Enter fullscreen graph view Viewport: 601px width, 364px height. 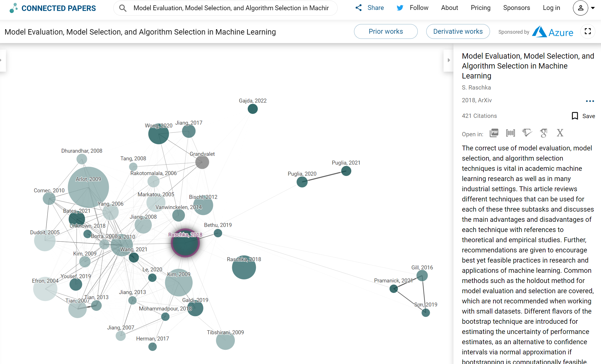pos(588,31)
